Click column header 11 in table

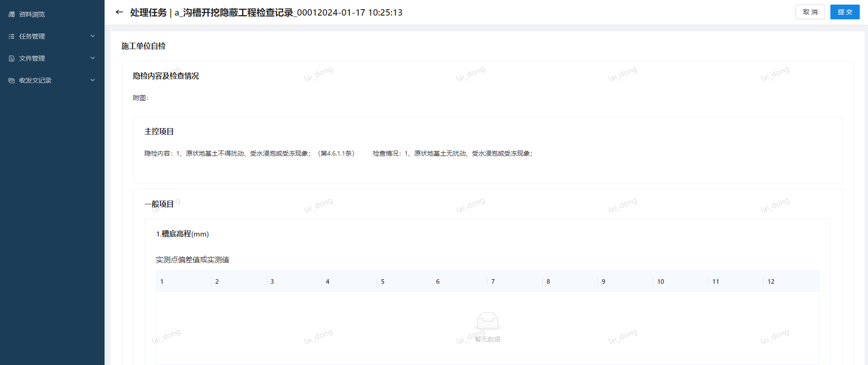[736, 281]
